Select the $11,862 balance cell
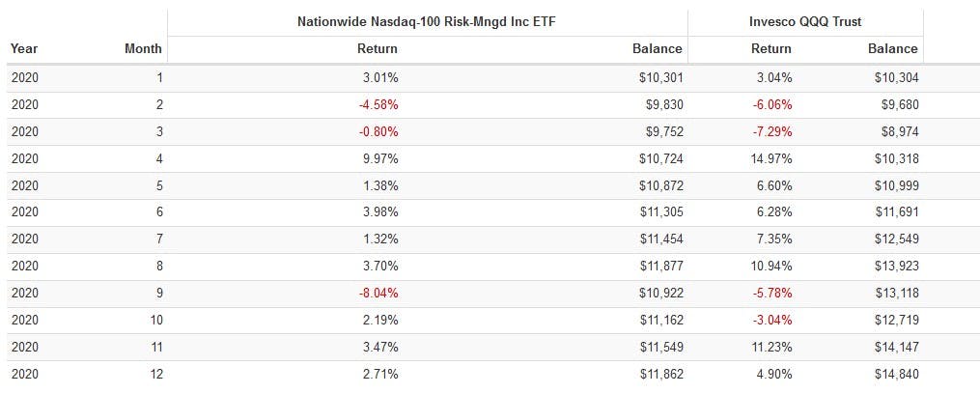This screenshot has height=394, width=980. point(660,373)
